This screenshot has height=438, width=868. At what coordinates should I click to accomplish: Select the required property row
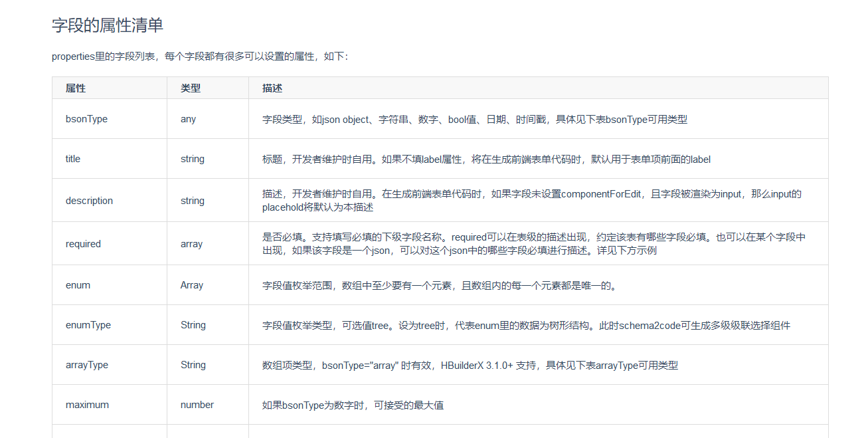pyautogui.click(x=82, y=243)
